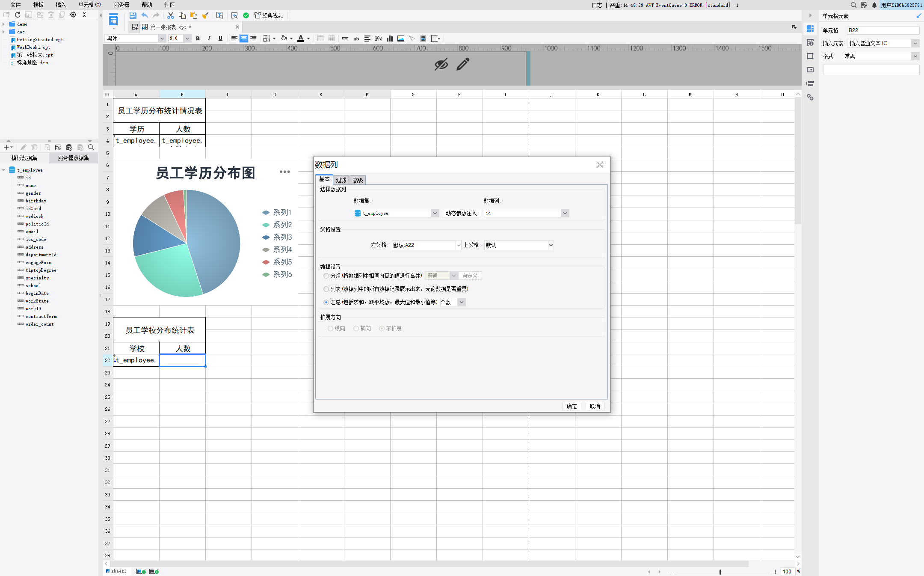Open the font color picker A
Viewport: 924px width, 576px height.
301,39
